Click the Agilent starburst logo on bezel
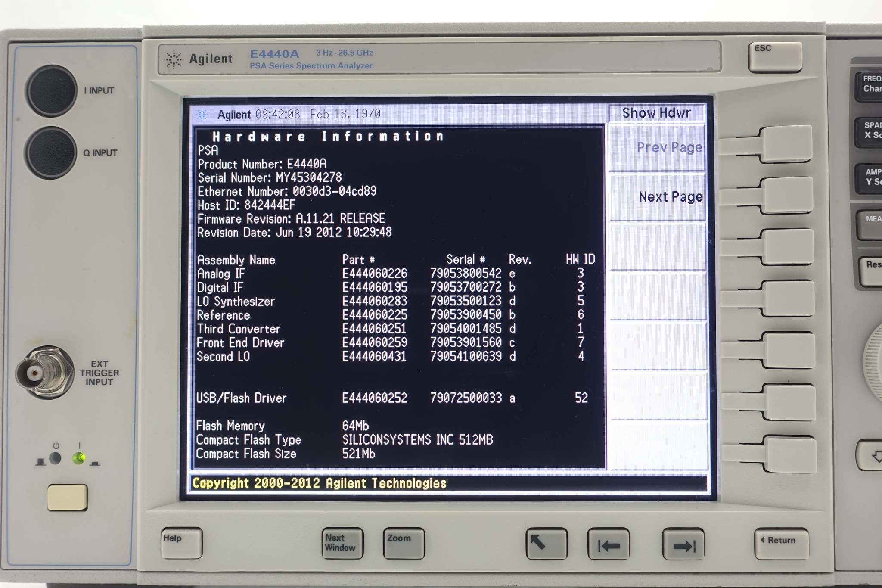Screen dimensions: 882x588 [174, 59]
